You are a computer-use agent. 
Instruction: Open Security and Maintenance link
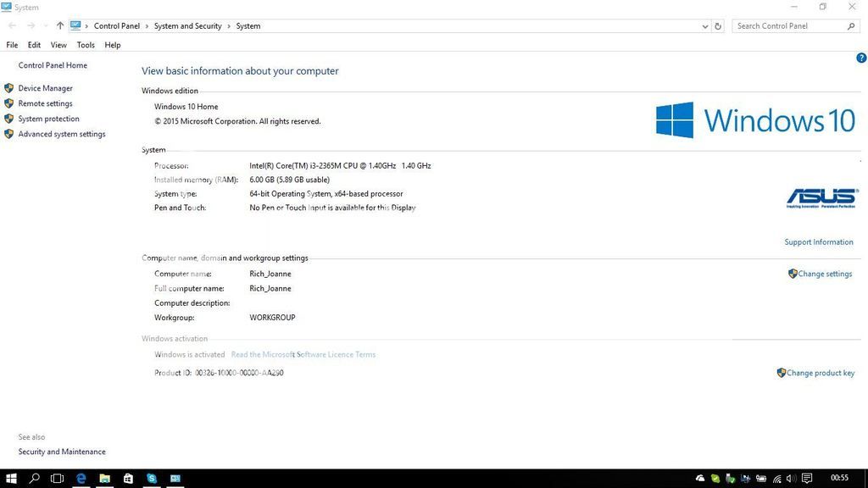pos(61,452)
